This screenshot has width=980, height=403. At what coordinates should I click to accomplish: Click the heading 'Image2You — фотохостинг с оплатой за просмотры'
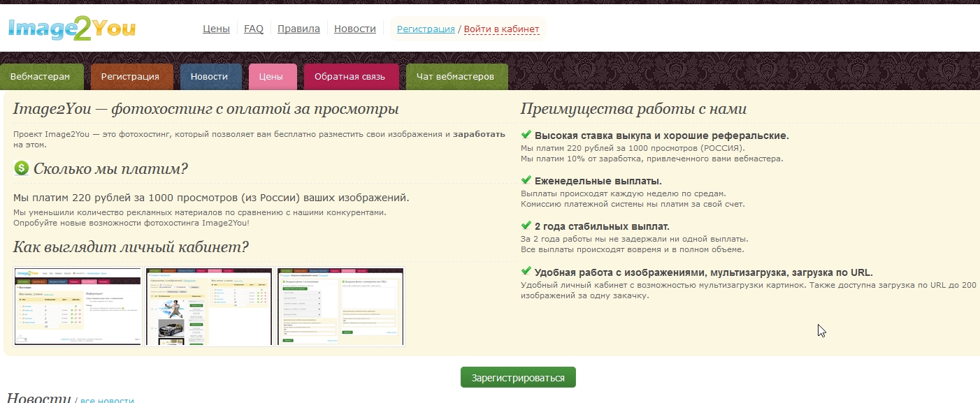click(x=206, y=109)
